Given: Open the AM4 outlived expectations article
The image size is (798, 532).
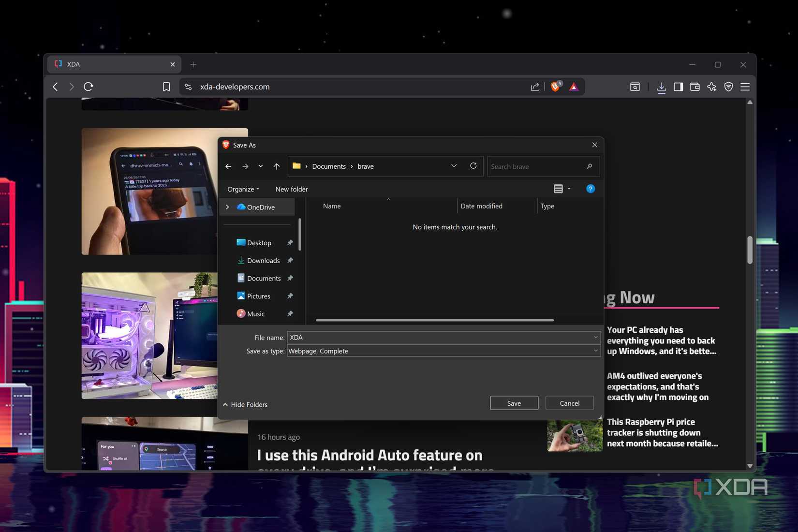Looking at the screenshot, I should (658, 386).
